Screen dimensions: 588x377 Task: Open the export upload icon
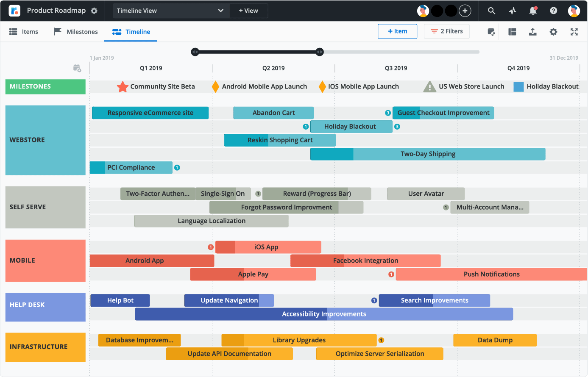coord(533,31)
